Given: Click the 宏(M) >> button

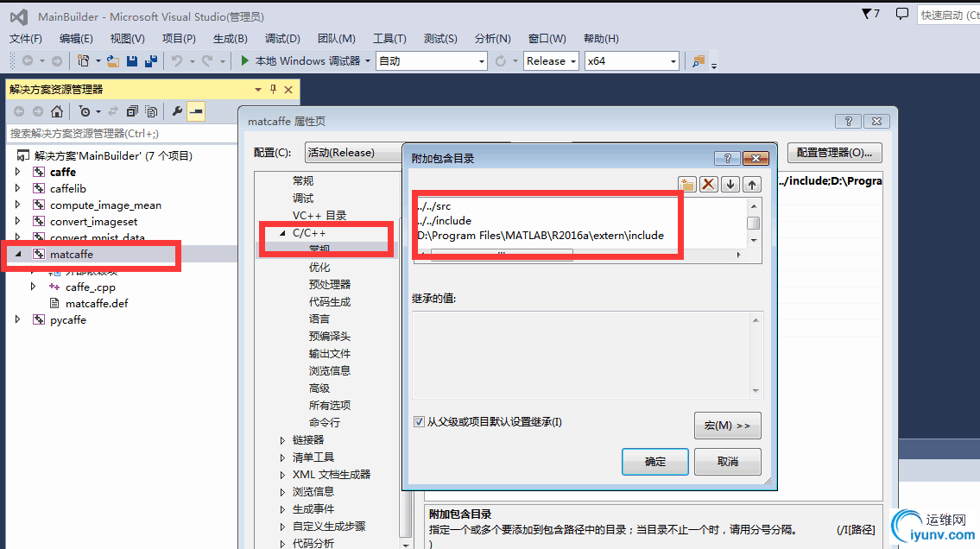Looking at the screenshot, I should (728, 426).
